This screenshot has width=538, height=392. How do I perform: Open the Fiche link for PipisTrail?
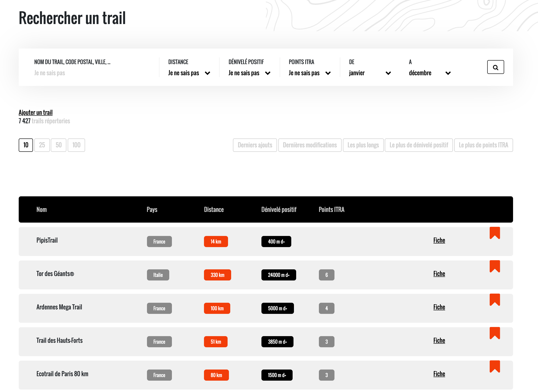(439, 240)
